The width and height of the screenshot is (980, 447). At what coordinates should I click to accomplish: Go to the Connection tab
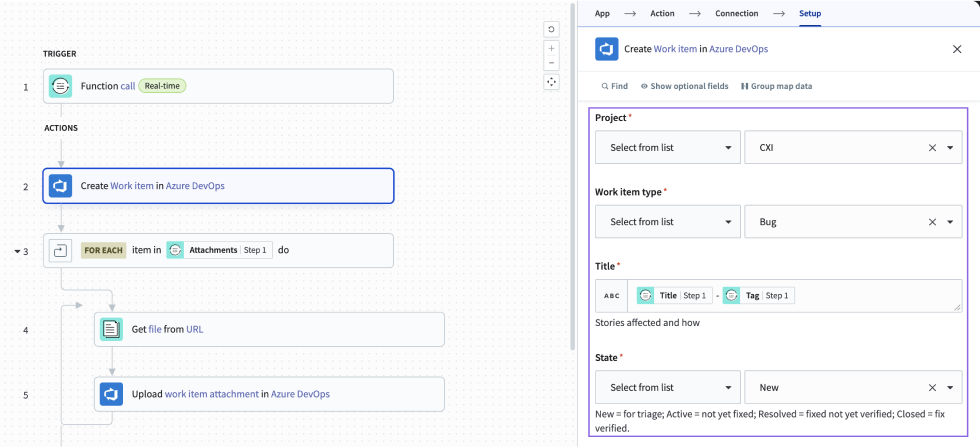(x=736, y=13)
